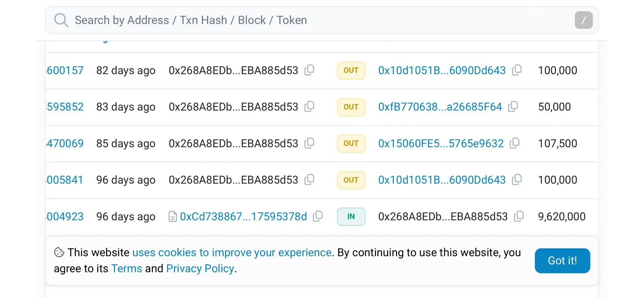
Task: Open address 0xfB770638...a26685F64
Action: click(x=440, y=107)
